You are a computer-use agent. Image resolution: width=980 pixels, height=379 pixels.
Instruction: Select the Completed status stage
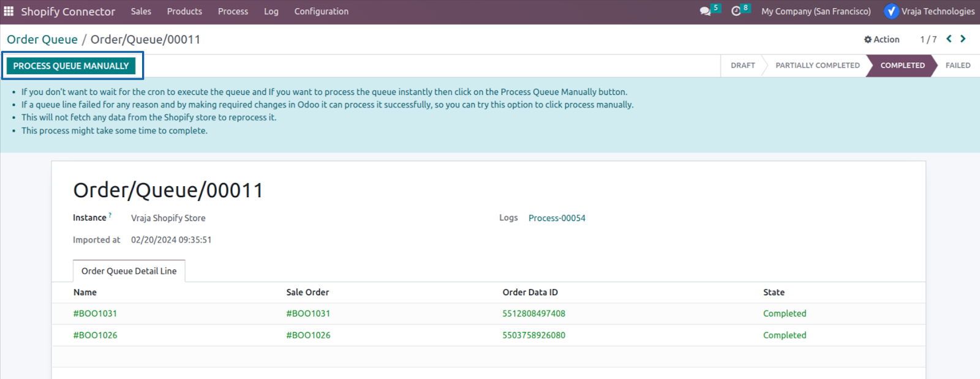tap(902, 66)
